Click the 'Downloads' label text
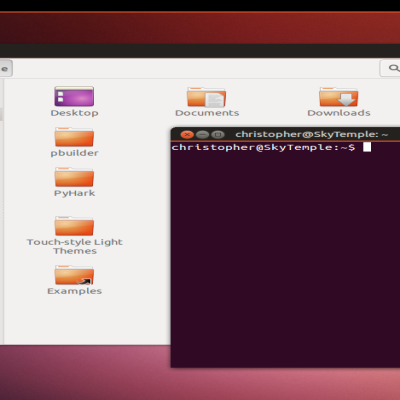 click(339, 113)
